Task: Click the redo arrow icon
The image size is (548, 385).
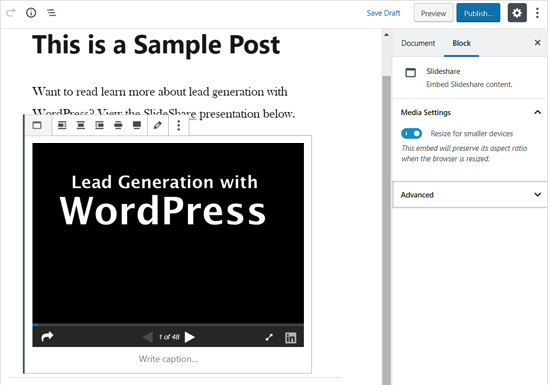Action: click(x=11, y=13)
